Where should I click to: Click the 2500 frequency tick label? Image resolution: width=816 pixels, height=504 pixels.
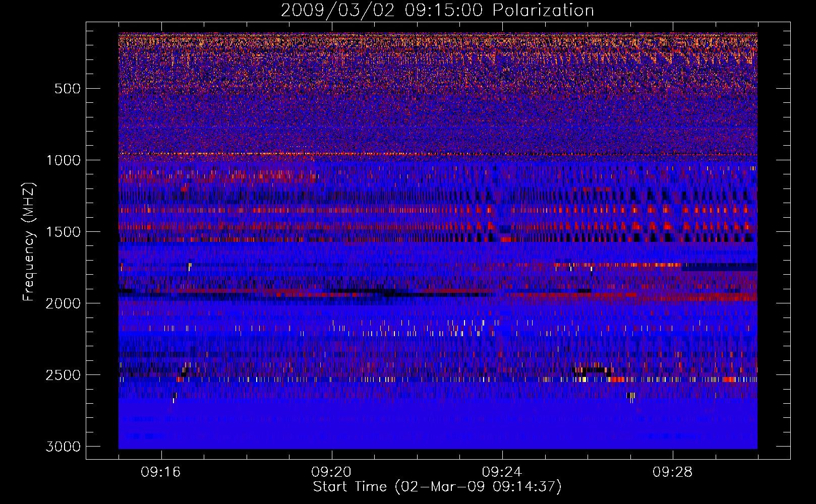[63, 375]
